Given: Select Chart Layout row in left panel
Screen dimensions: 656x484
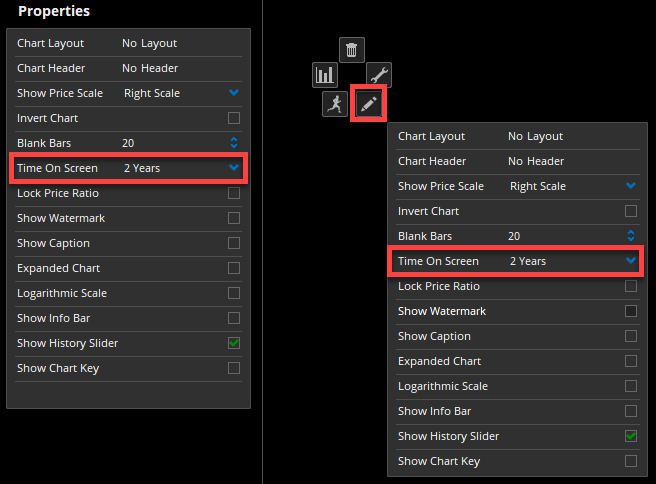Looking at the screenshot, I should [x=128, y=44].
